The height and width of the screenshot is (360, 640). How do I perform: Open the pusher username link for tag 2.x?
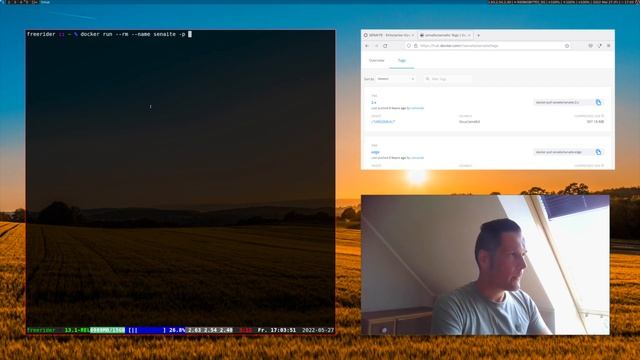(x=417, y=108)
